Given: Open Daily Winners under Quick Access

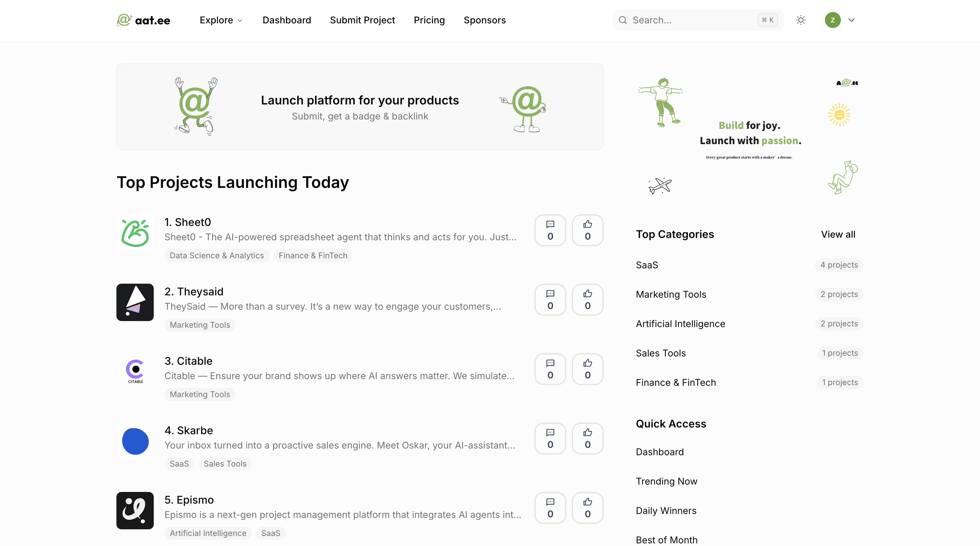Looking at the screenshot, I should click(x=666, y=511).
